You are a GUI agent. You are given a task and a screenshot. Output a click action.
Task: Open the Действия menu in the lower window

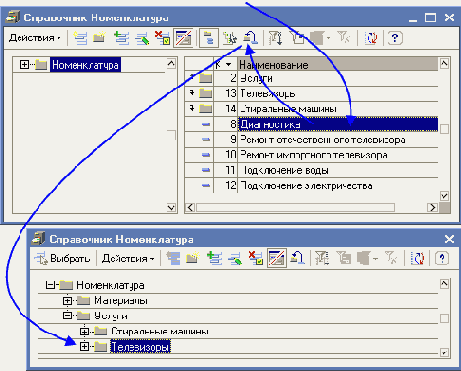(128, 258)
